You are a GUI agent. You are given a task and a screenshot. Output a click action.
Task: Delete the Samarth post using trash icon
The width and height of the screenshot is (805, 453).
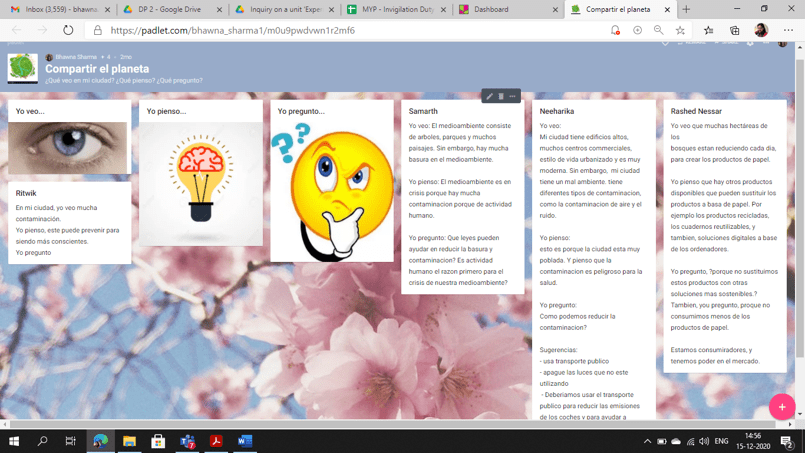click(x=501, y=96)
